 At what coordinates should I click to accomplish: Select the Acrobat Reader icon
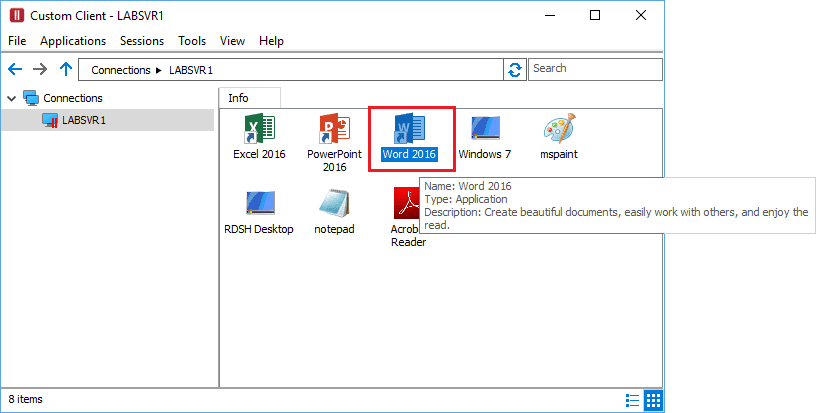coord(406,203)
